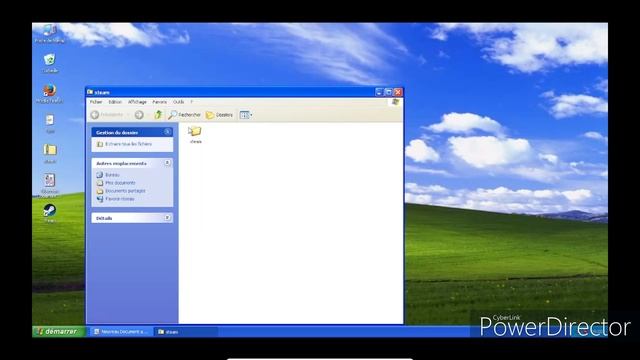
Task: Open Documents partagés link
Action: click(121, 191)
